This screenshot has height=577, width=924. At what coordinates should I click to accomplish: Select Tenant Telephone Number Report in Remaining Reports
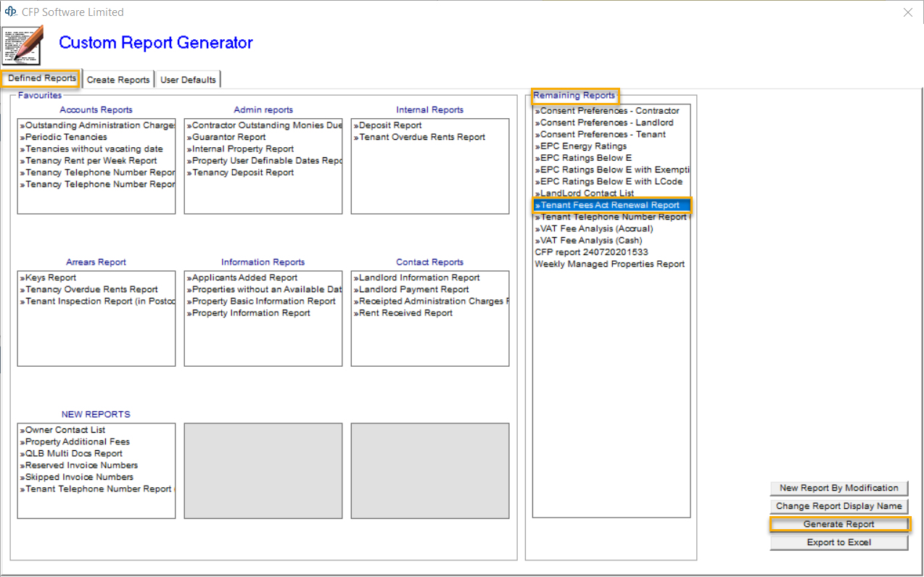(611, 217)
